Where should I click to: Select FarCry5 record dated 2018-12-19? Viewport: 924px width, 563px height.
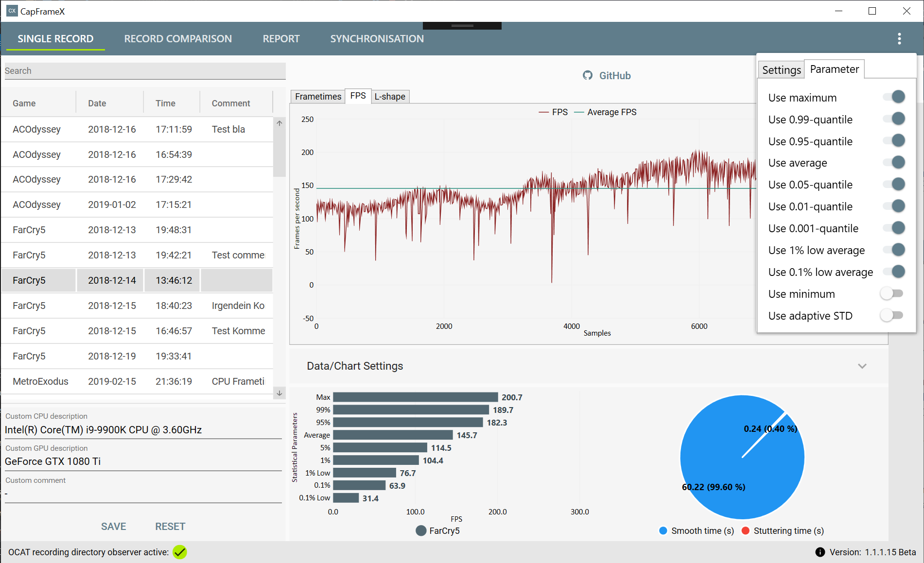pos(137,356)
